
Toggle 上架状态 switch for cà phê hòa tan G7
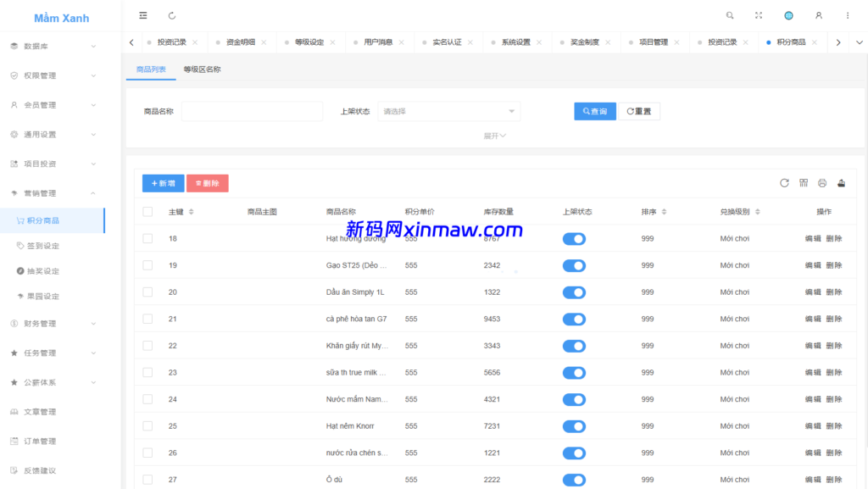574,320
